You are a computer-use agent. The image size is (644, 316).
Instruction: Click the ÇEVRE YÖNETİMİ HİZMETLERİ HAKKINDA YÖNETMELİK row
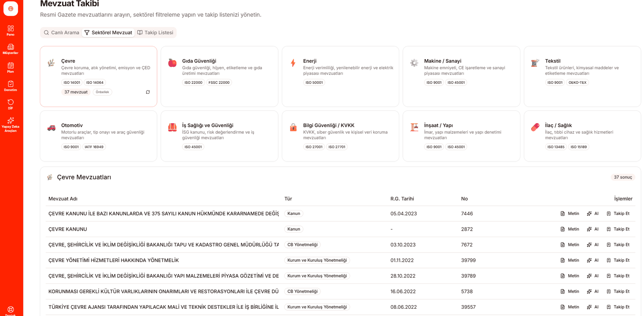pyautogui.click(x=341, y=260)
